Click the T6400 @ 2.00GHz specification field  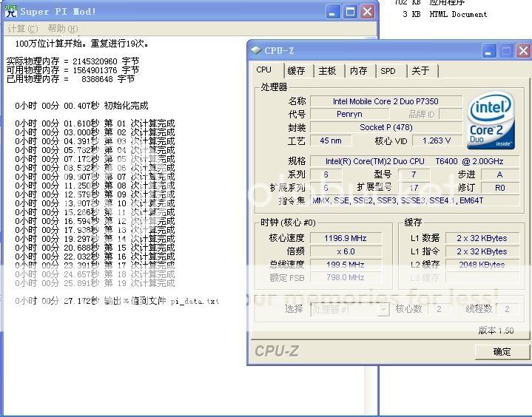point(414,161)
